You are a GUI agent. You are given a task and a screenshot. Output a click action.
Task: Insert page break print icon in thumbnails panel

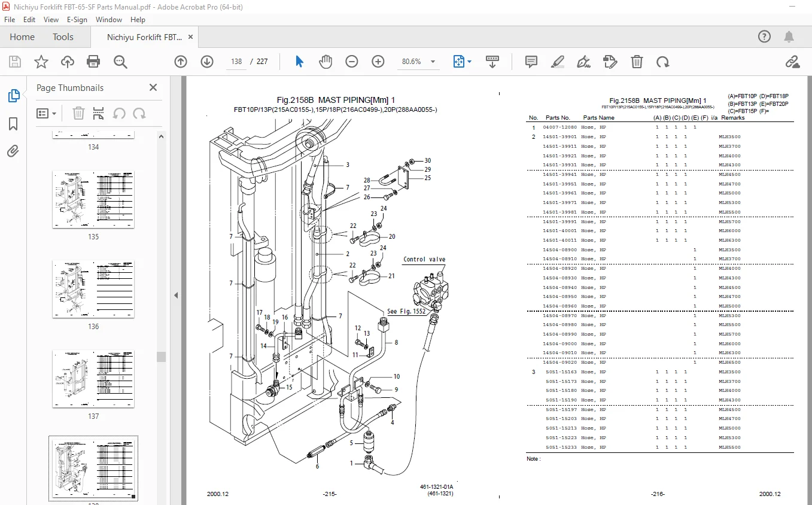(x=99, y=113)
